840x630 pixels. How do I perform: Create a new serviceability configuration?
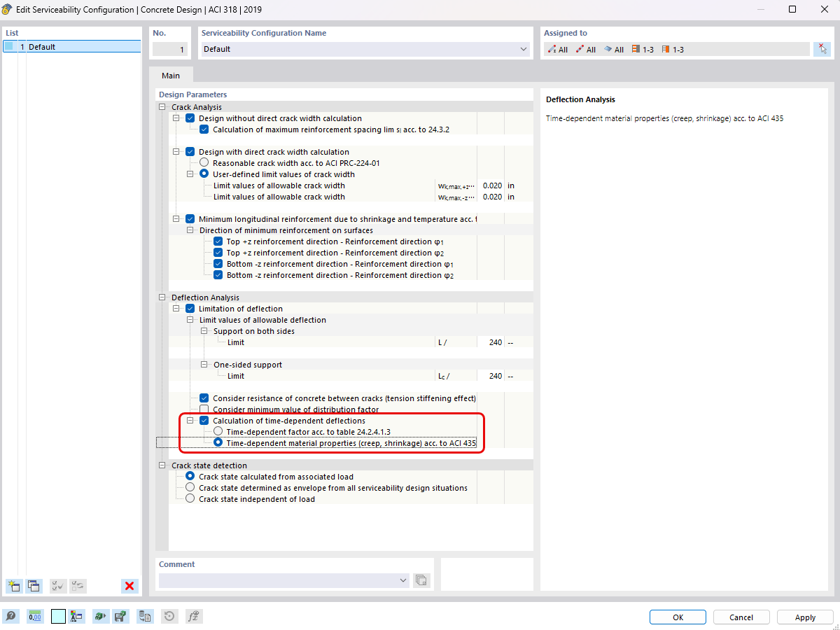pos(14,586)
